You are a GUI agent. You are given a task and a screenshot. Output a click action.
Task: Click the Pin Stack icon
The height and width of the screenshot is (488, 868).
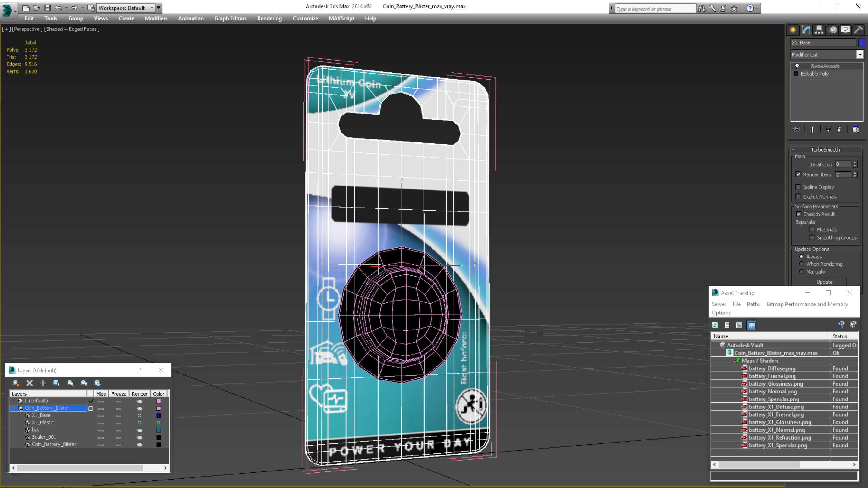tap(796, 129)
